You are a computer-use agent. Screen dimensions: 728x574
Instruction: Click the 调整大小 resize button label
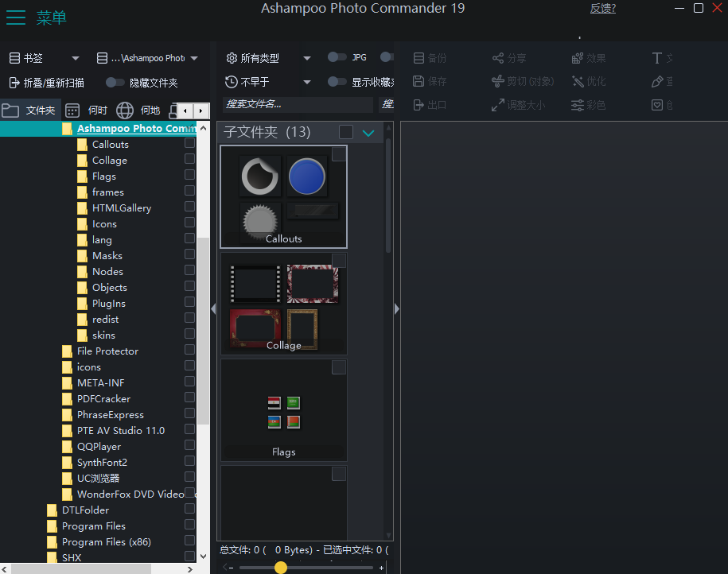point(526,105)
